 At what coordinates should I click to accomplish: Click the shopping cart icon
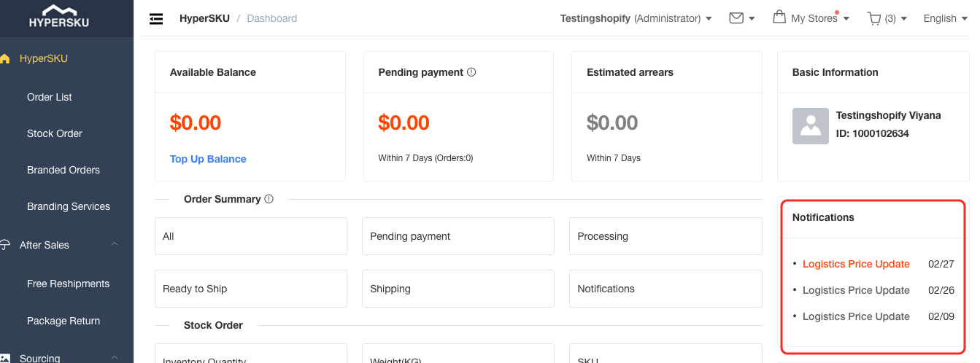point(874,18)
